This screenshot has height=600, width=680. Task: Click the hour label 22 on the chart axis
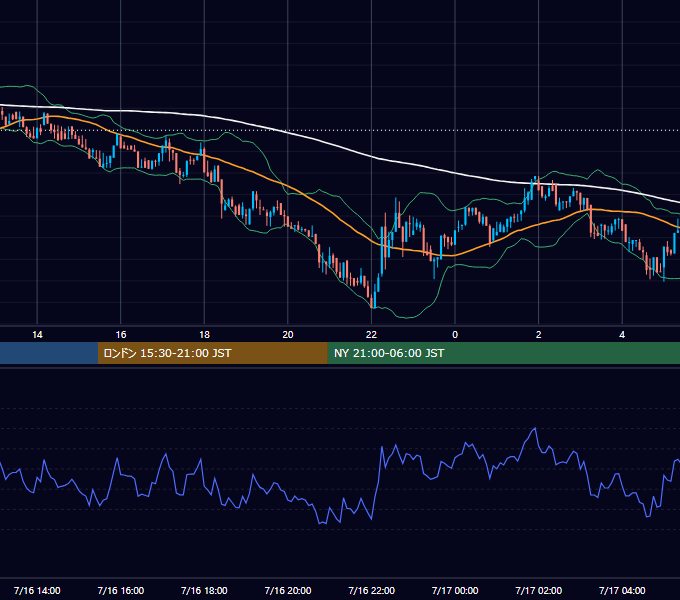(371, 335)
